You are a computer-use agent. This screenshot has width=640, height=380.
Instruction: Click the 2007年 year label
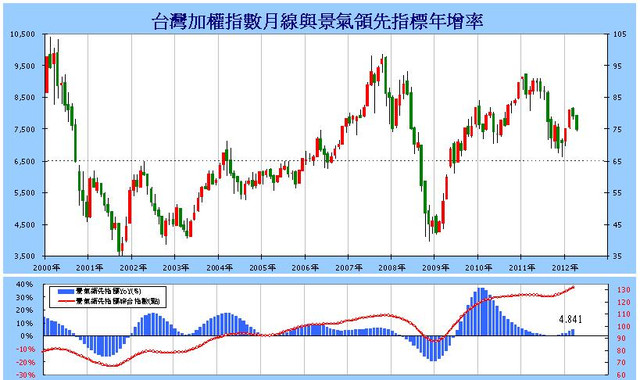349,268
